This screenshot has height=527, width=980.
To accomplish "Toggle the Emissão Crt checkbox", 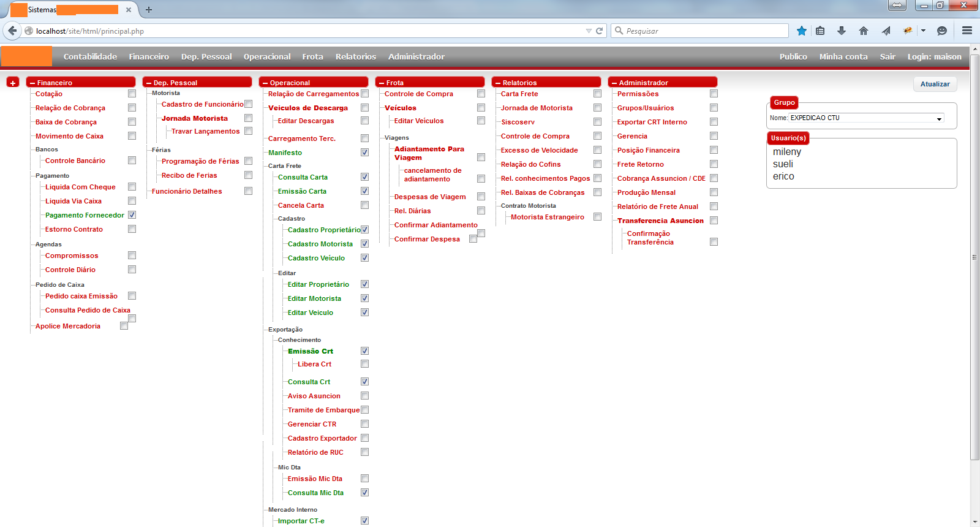I will point(364,351).
